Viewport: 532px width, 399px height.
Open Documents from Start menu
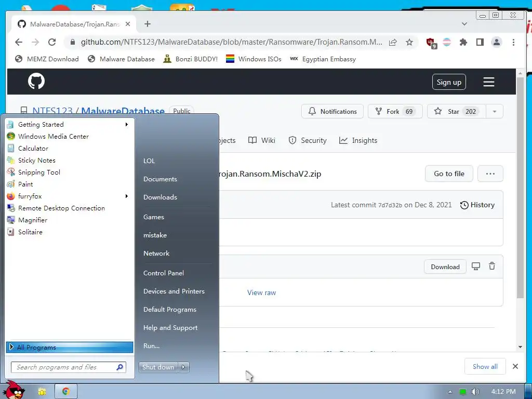[x=160, y=179]
